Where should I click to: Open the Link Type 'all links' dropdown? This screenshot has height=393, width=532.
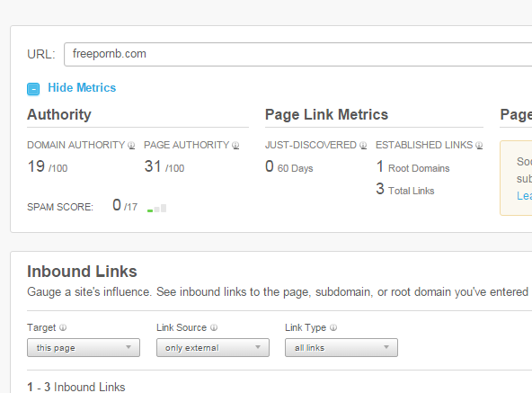[x=341, y=347]
